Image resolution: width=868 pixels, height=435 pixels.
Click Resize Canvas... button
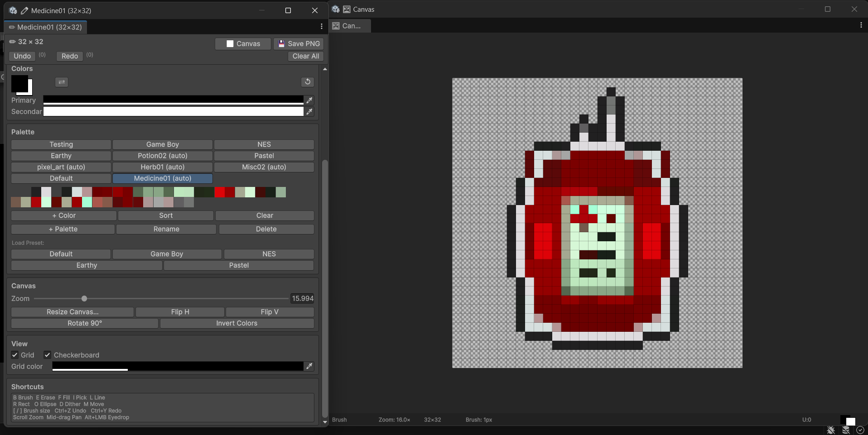tap(72, 312)
